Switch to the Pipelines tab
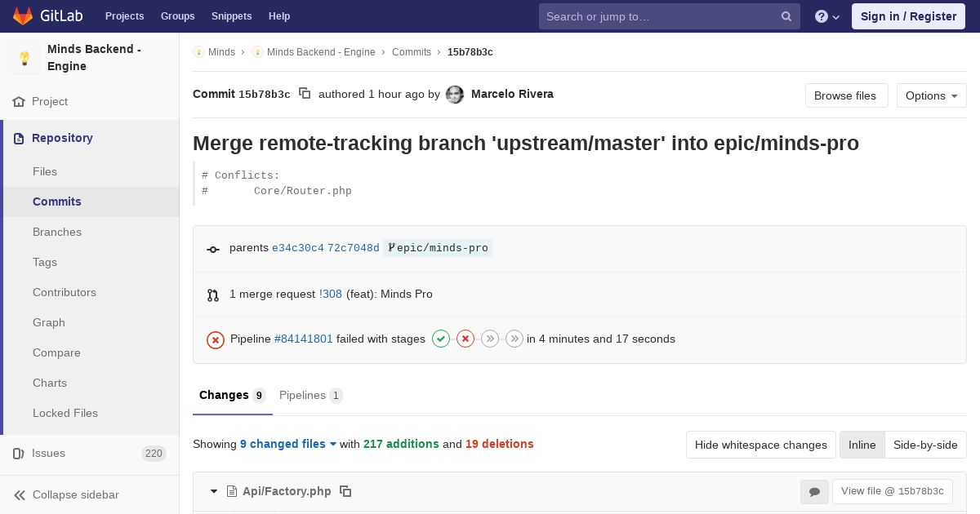 click(x=310, y=396)
